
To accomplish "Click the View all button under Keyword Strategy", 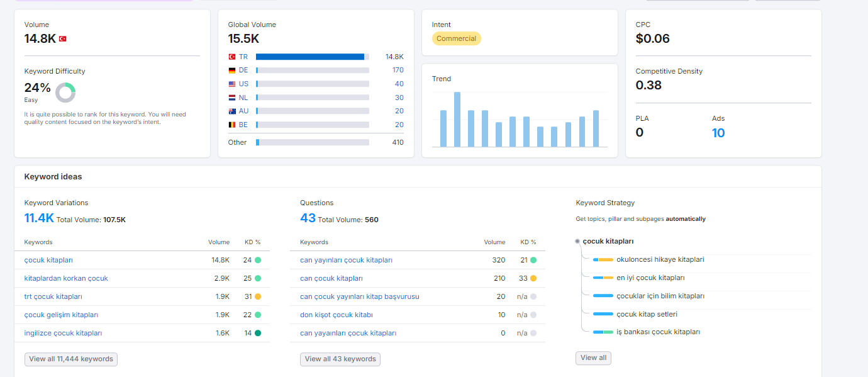I will [593, 357].
